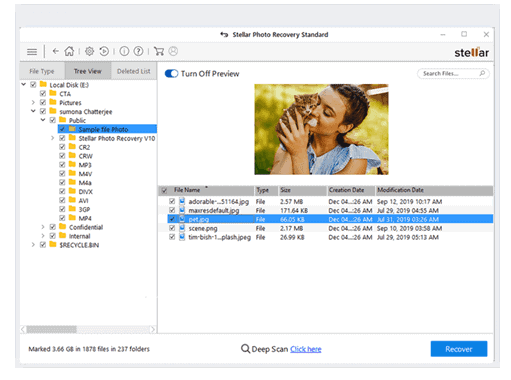
Task: Open the settings gear icon
Action: click(x=89, y=51)
